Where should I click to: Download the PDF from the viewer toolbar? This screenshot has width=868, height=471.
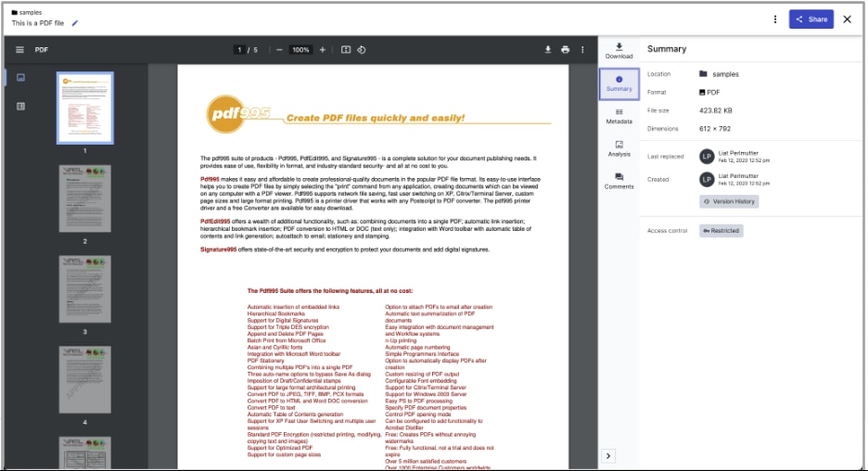click(547, 50)
